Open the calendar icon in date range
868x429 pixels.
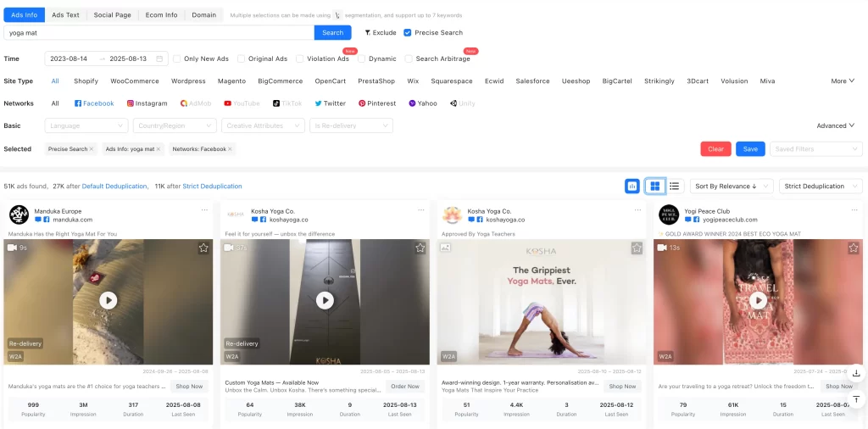[159, 58]
